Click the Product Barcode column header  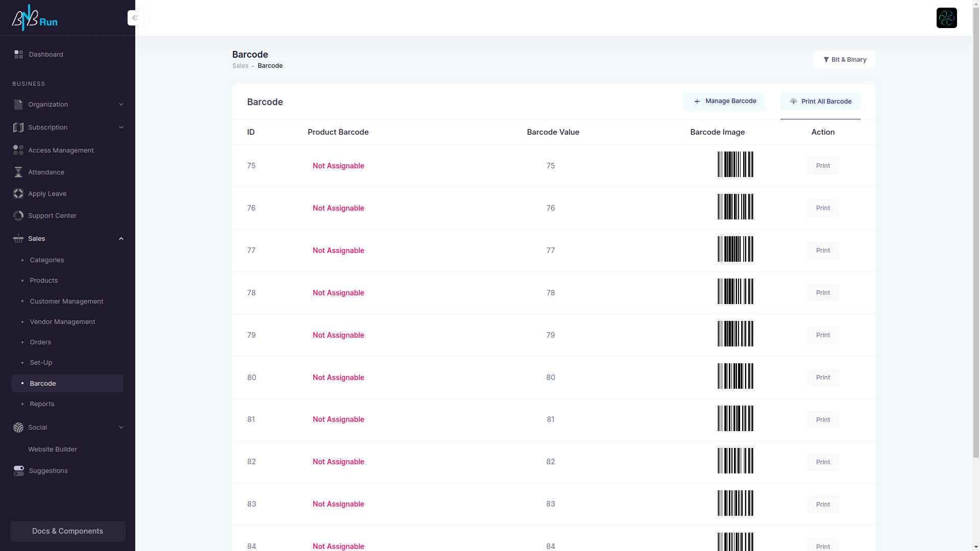click(338, 132)
